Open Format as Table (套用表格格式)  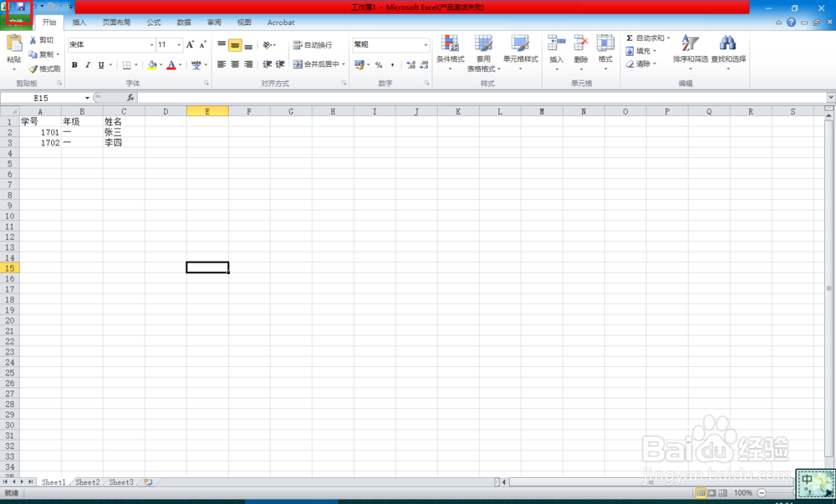[483, 53]
